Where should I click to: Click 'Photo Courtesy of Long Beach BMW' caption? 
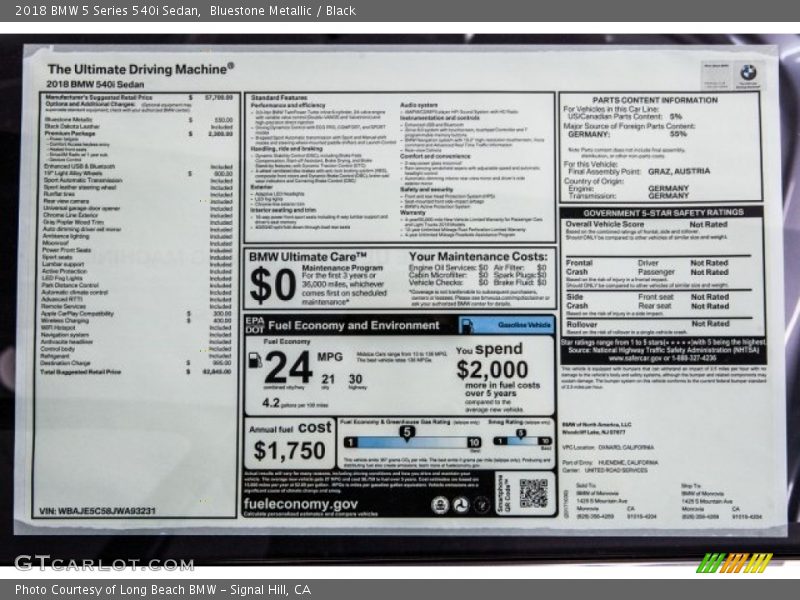[x=116, y=590]
